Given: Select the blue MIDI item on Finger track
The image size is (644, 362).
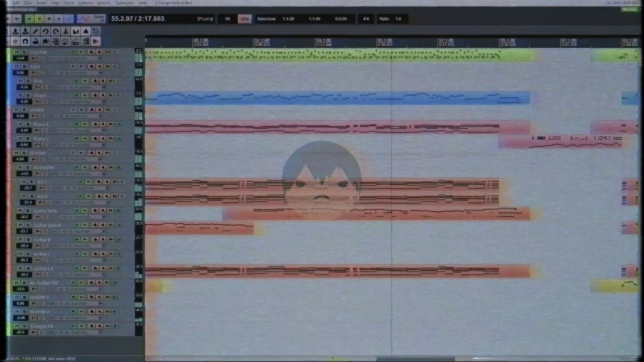Looking at the screenshot, I should coord(337,98).
